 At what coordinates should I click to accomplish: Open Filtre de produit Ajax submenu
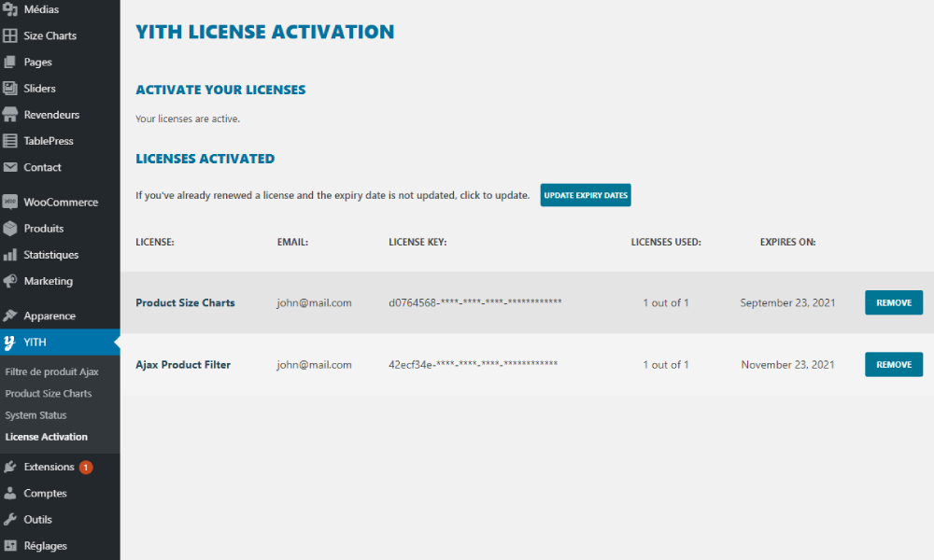51,371
